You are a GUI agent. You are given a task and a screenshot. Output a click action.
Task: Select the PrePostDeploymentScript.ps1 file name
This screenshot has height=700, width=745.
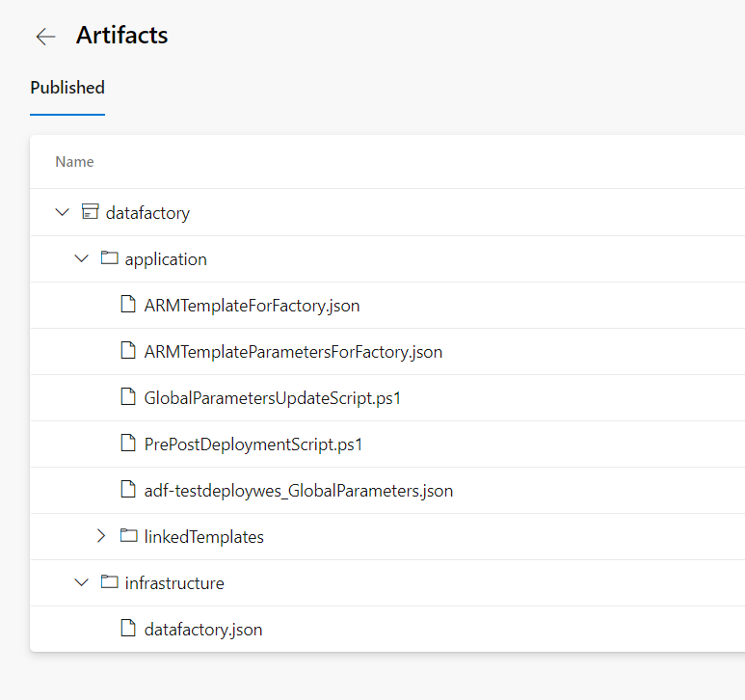point(253,444)
